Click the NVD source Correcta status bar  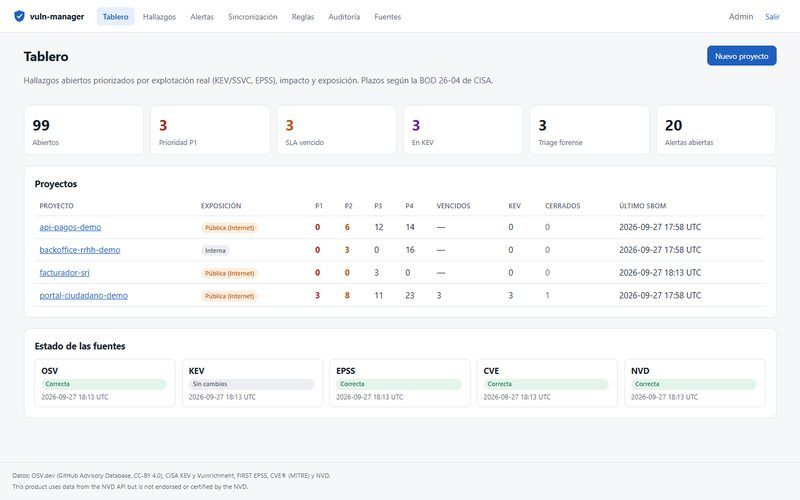[x=694, y=384]
